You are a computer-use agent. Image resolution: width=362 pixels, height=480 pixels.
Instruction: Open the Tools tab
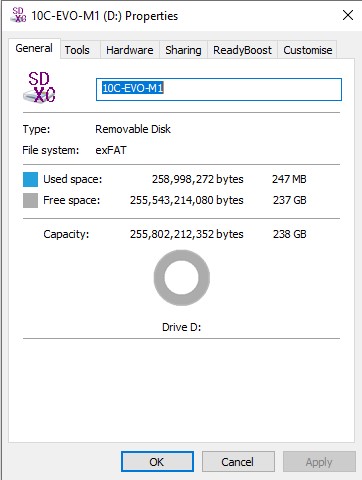pyautogui.click(x=77, y=50)
